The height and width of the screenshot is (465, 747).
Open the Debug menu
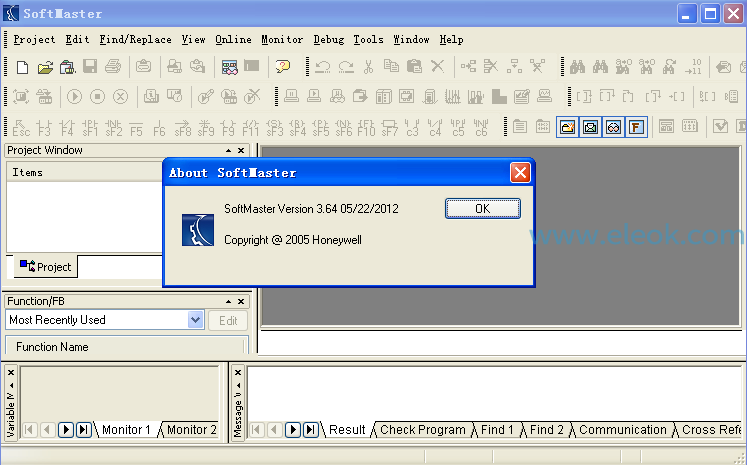(329, 40)
